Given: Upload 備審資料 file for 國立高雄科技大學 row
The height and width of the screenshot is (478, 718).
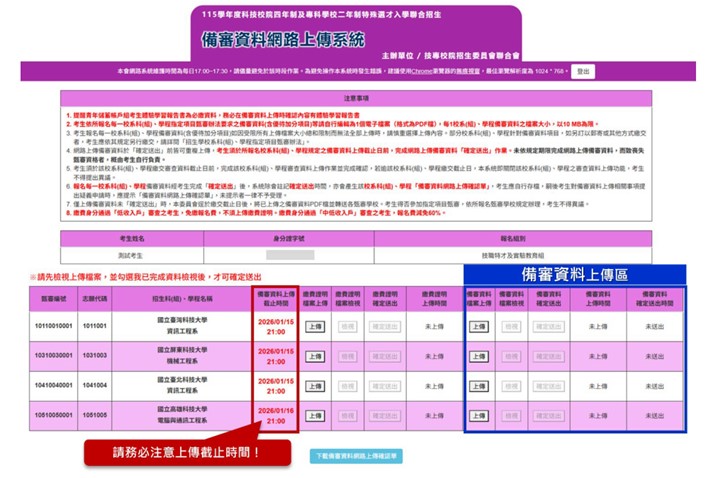Looking at the screenshot, I should pyautogui.click(x=478, y=416).
